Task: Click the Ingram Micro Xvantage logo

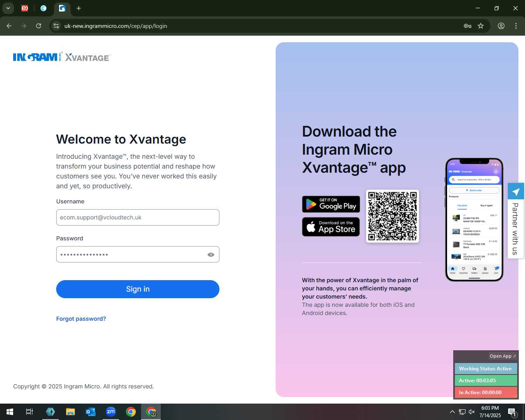Action: coord(62,57)
